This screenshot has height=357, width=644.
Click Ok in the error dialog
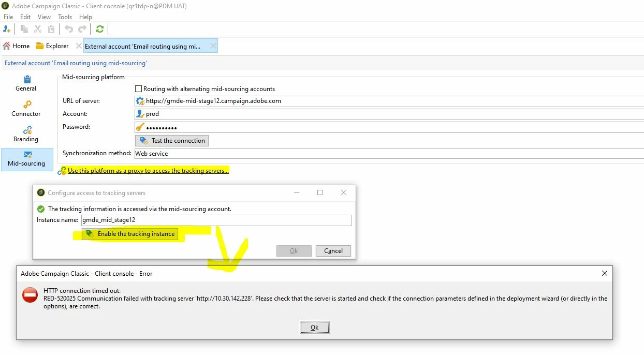click(x=314, y=328)
